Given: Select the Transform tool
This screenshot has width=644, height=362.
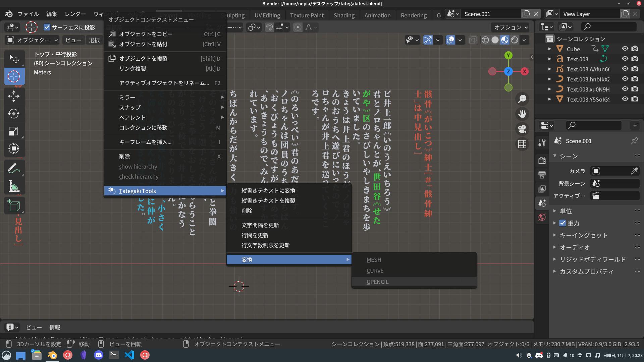Looking at the screenshot, I should 14,148.
